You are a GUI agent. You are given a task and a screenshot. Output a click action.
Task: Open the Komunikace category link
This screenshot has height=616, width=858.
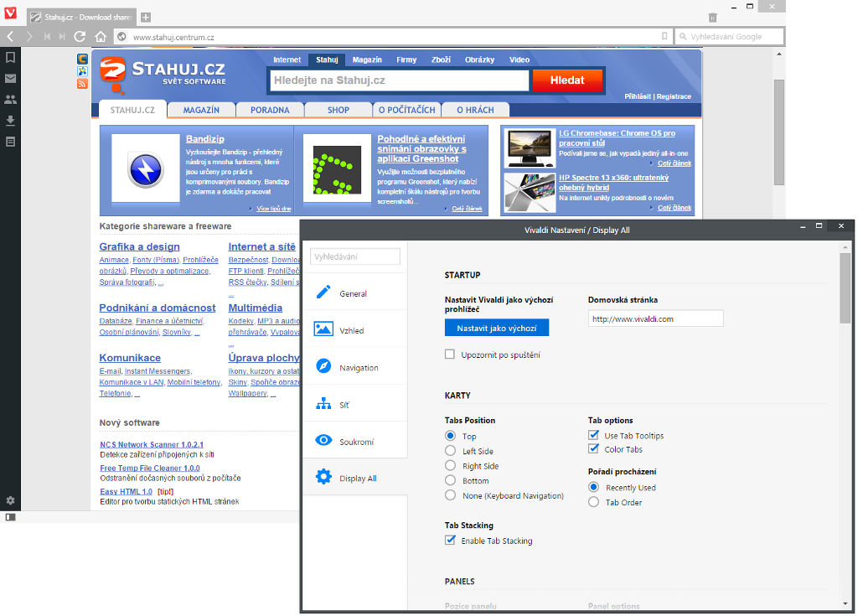click(x=130, y=358)
